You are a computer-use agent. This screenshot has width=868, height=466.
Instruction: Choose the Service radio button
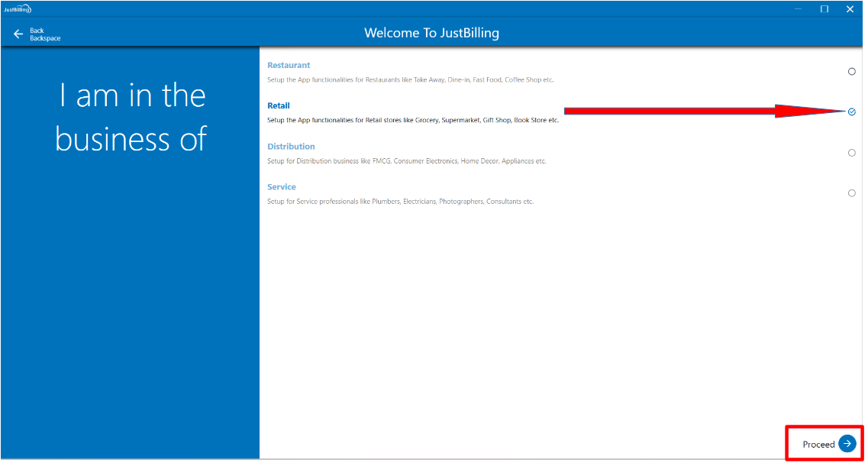tap(852, 193)
